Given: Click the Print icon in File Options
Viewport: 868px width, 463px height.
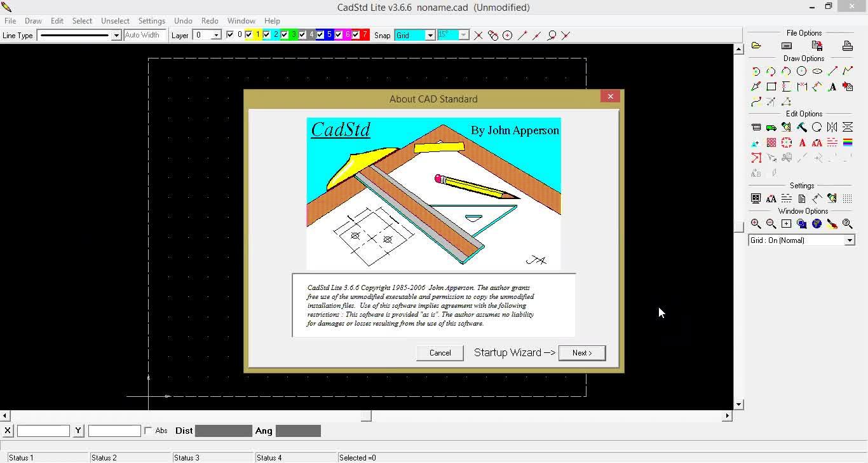Looking at the screenshot, I should [x=848, y=46].
